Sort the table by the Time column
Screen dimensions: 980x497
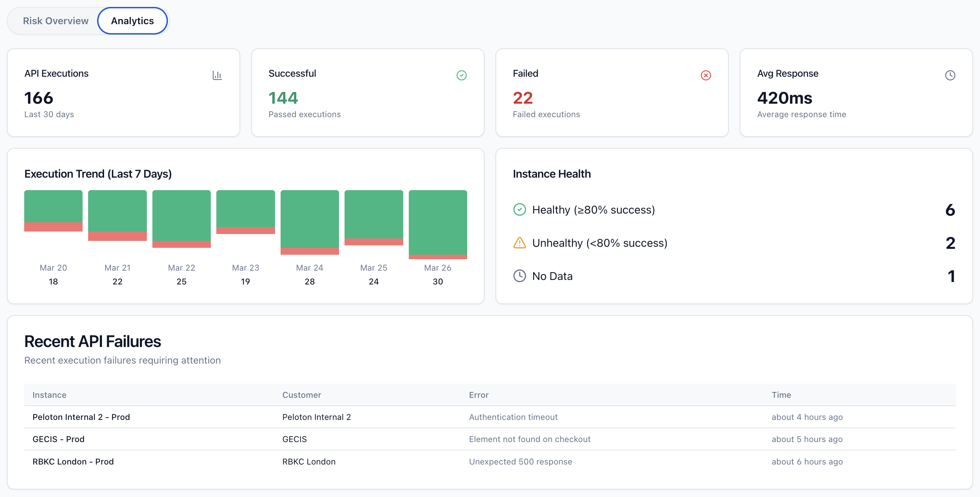781,395
